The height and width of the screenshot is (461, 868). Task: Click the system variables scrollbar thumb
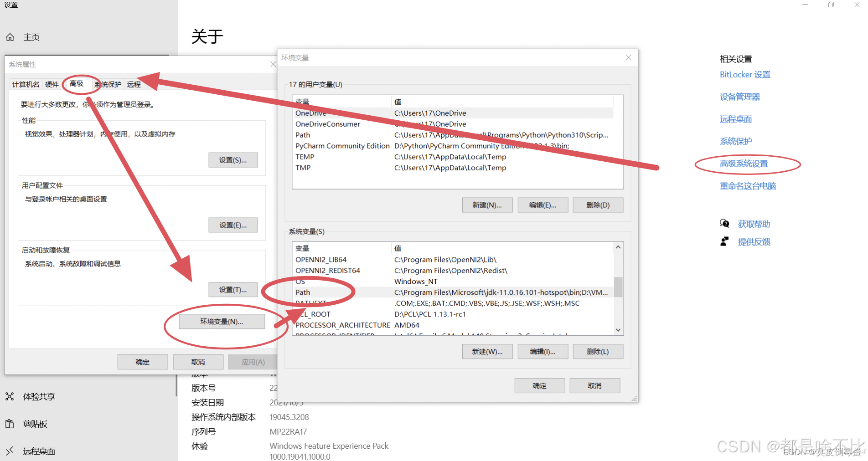click(618, 287)
